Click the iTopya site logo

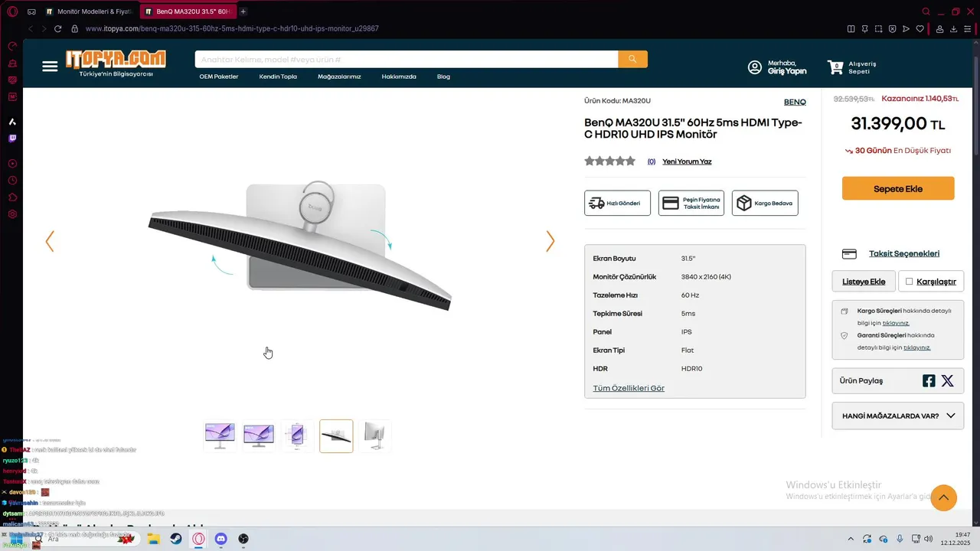pyautogui.click(x=116, y=63)
